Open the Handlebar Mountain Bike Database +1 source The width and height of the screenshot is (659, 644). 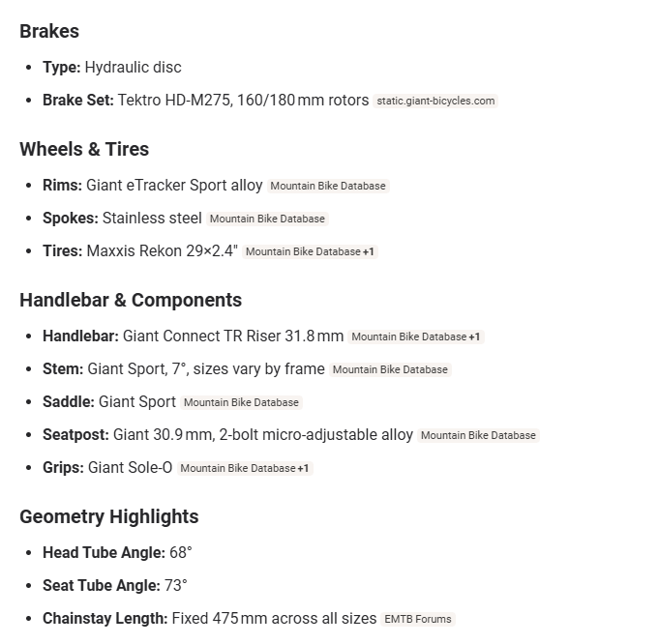tap(416, 337)
